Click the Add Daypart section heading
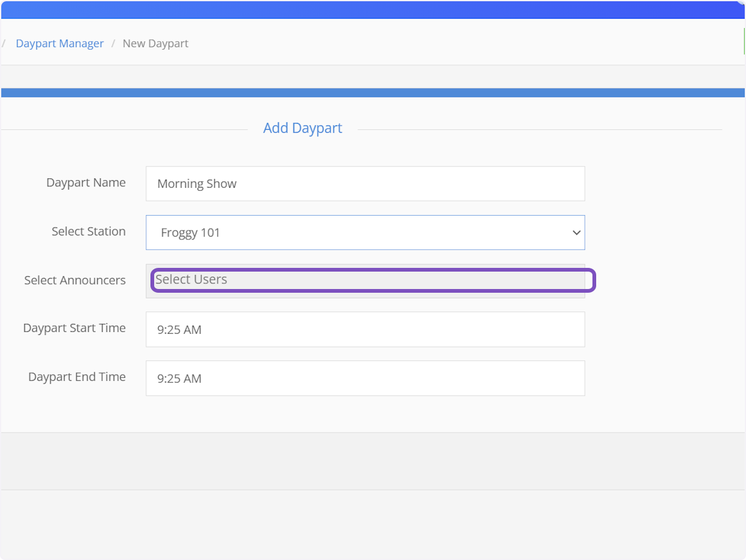Image resolution: width=746 pixels, height=560 pixels. tap(302, 128)
